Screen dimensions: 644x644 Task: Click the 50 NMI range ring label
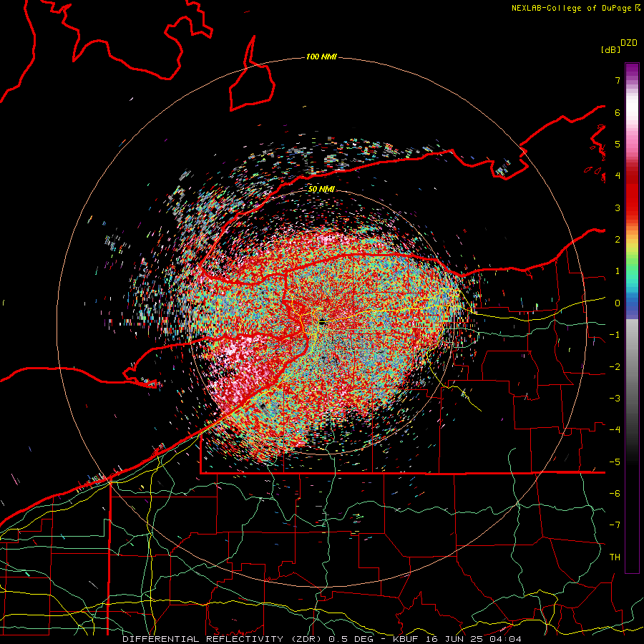pos(321,190)
